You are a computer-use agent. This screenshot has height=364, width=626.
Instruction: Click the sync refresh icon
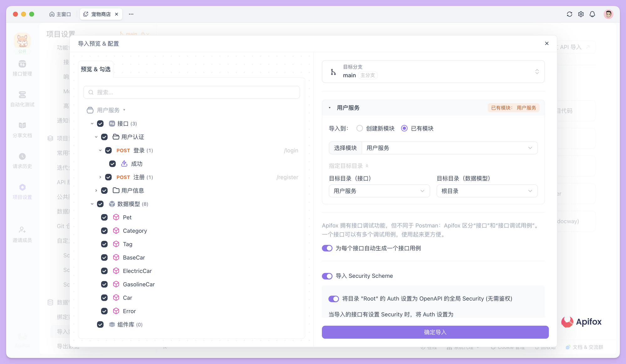569,14
